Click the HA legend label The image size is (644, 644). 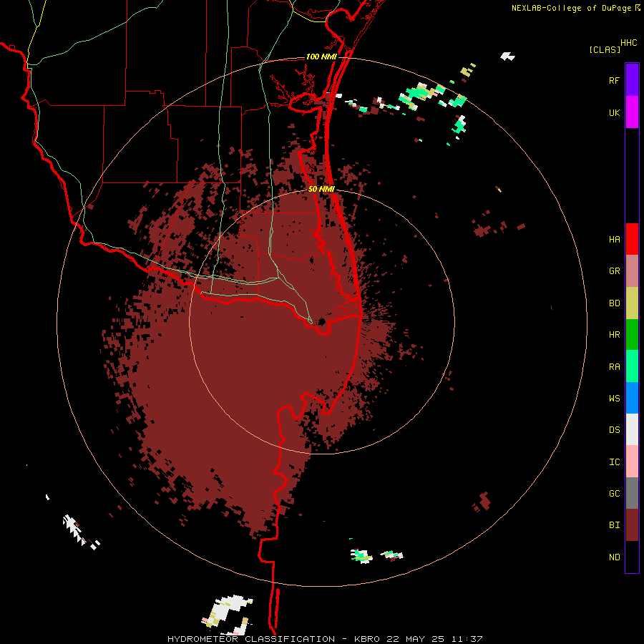(614, 240)
